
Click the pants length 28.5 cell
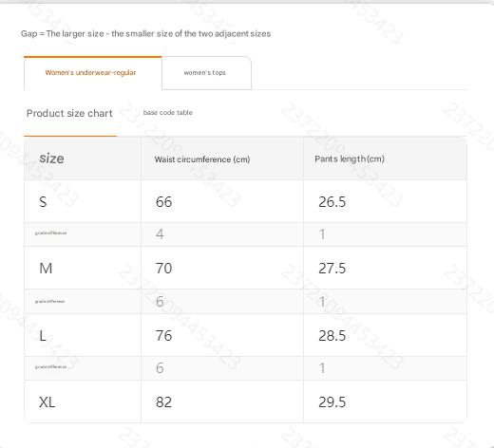(385, 335)
